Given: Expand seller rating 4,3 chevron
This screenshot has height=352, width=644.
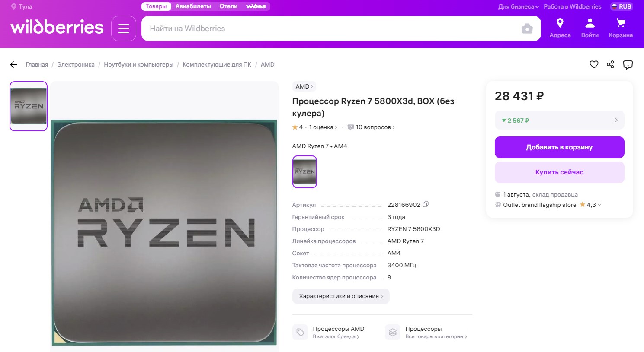Looking at the screenshot, I should [x=599, y=205].
